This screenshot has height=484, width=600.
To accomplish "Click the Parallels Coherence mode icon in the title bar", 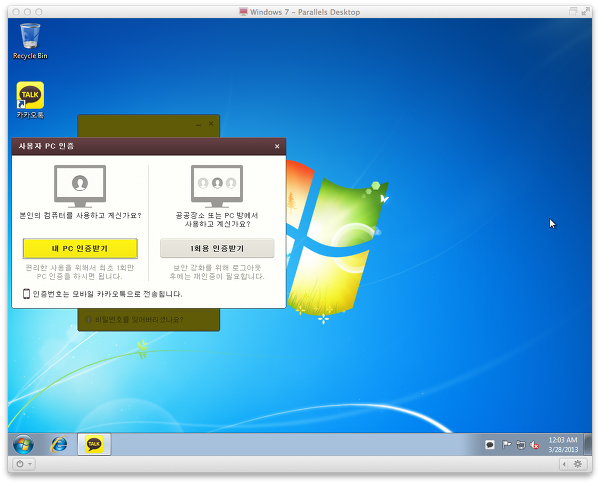I will (572, 11).
